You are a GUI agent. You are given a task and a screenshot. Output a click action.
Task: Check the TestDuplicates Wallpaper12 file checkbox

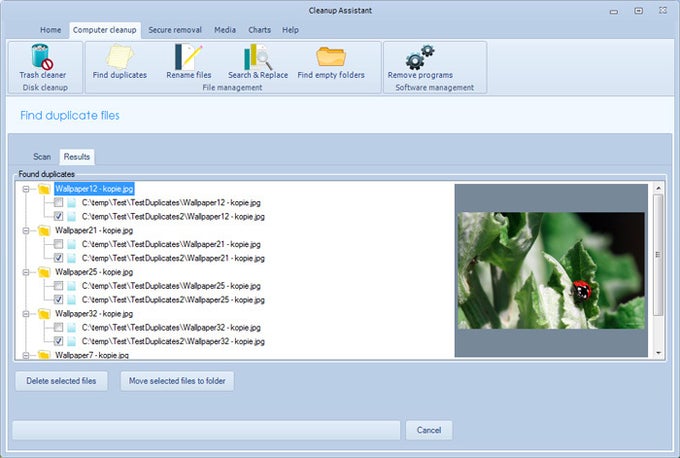click(x=59, y=202)
